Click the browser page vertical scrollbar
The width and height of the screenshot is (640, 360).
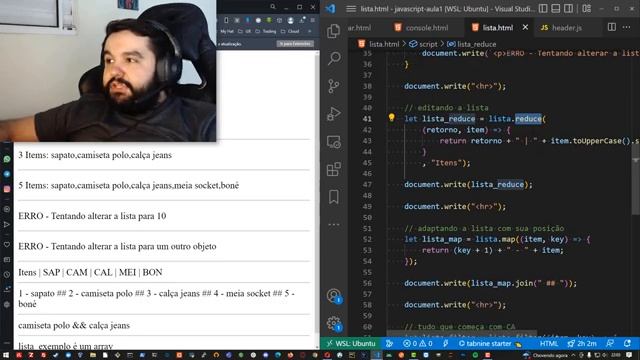coord(317,200)
